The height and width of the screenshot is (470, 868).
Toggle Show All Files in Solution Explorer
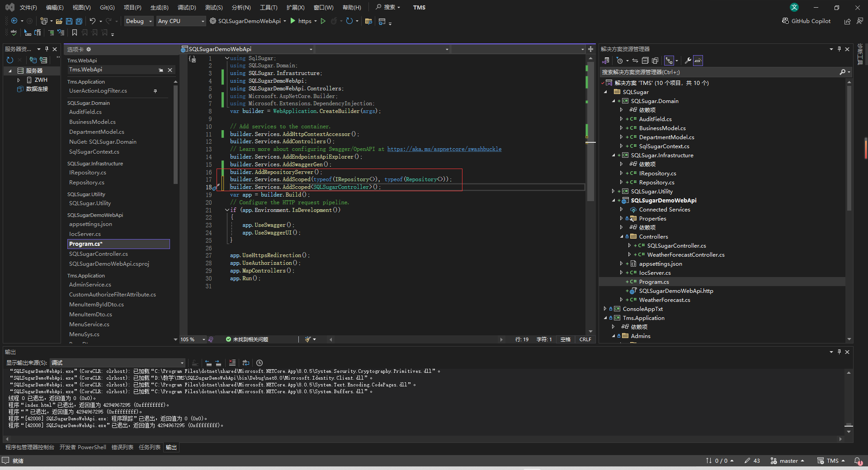click(655, 61)
